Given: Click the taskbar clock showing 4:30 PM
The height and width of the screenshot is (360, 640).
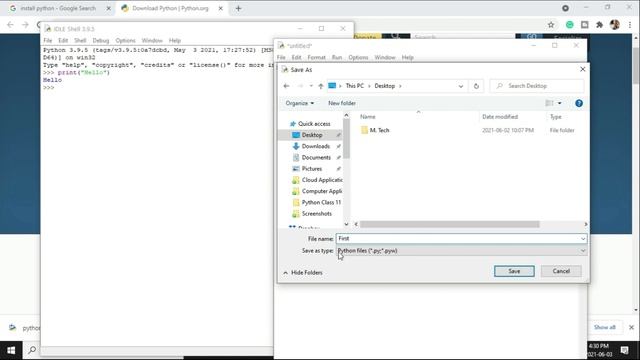Looking at the screenshot, I should coord(600,350).
